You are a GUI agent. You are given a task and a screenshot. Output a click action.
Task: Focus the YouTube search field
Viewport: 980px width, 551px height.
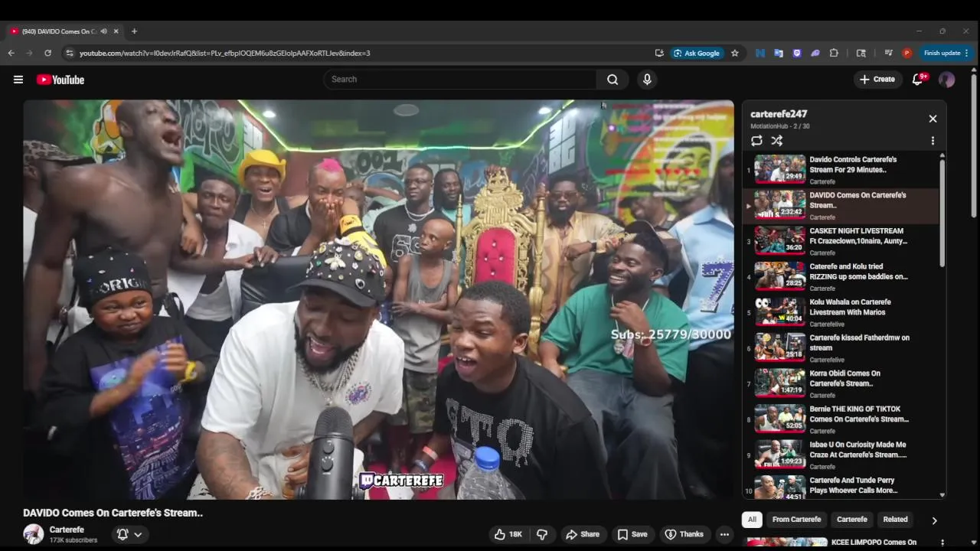click(x=459, y=80)
